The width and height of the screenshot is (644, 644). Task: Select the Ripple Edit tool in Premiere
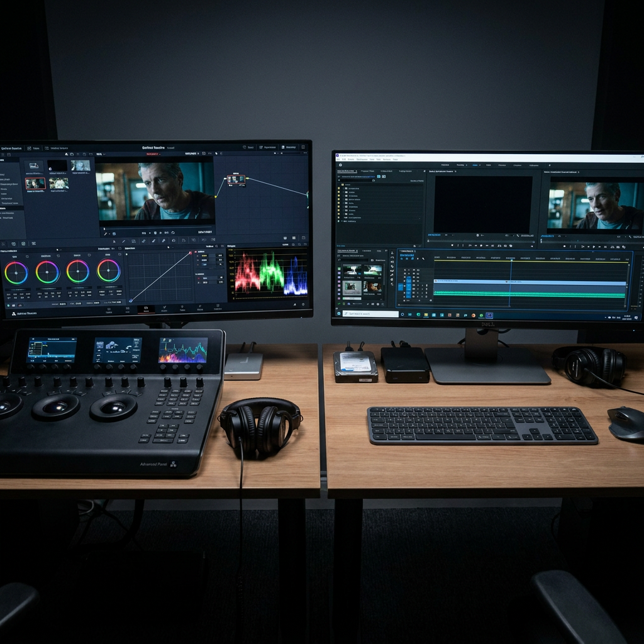(392, 262)
